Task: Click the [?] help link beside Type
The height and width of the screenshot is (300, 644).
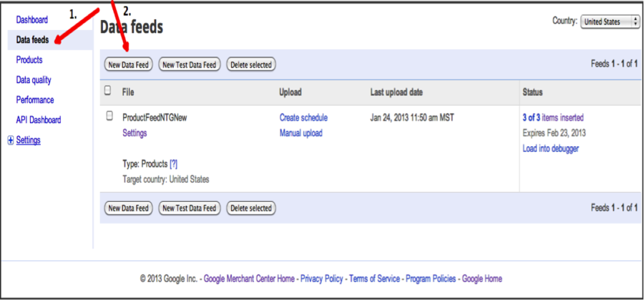Action: [x=173, y=165]
